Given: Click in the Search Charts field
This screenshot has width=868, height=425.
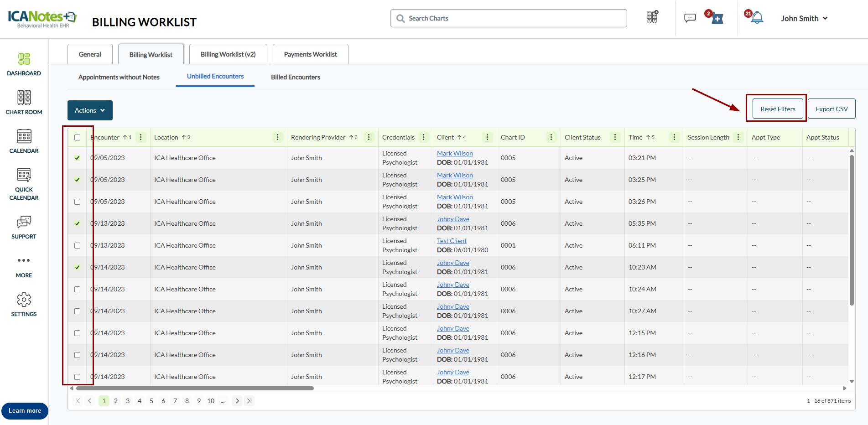Looking at the screenshot, I should (x=509, y=18).
